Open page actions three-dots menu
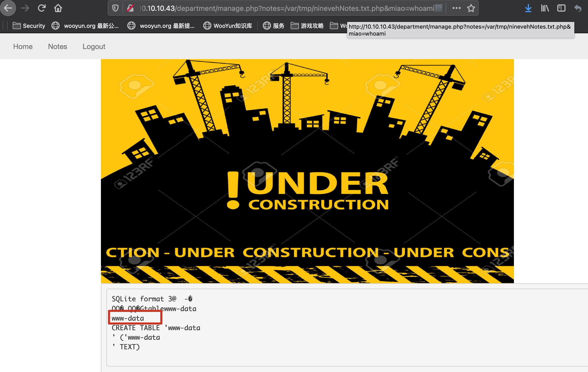 click(456, 8)
